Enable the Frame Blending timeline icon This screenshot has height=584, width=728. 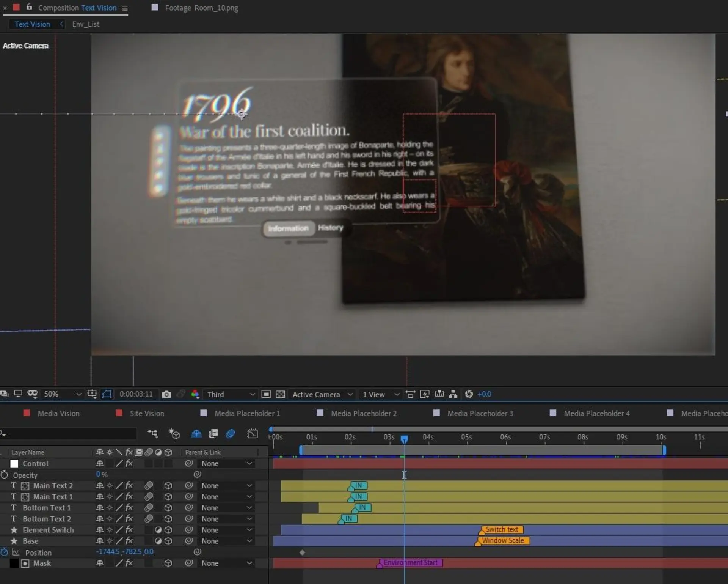(x=213, y=433)
